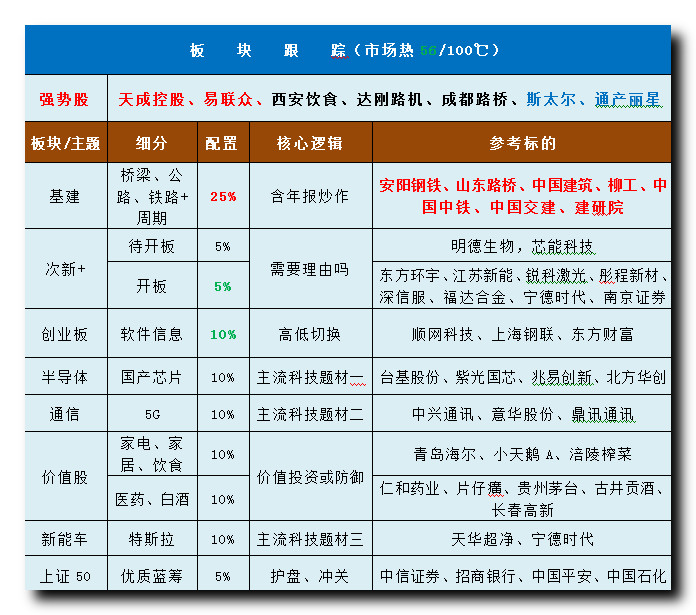Click the 板块/主题 column header

[66, 143]
